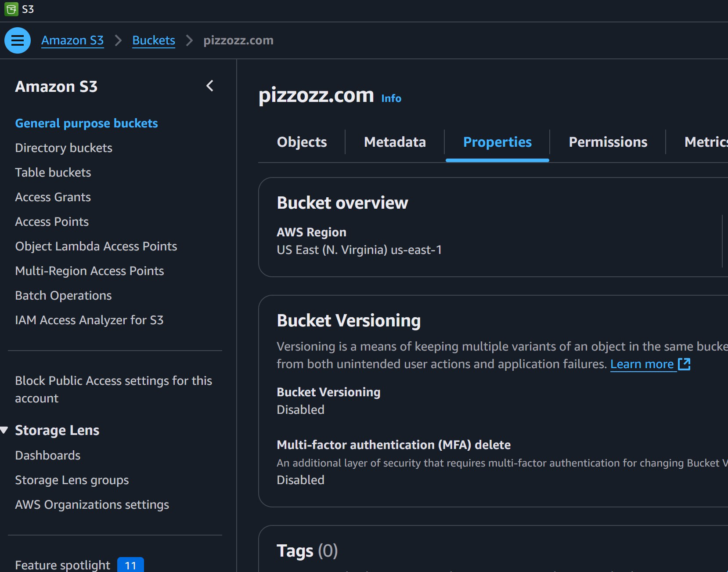Open Block Public Access settings for account

pos(113,389)
